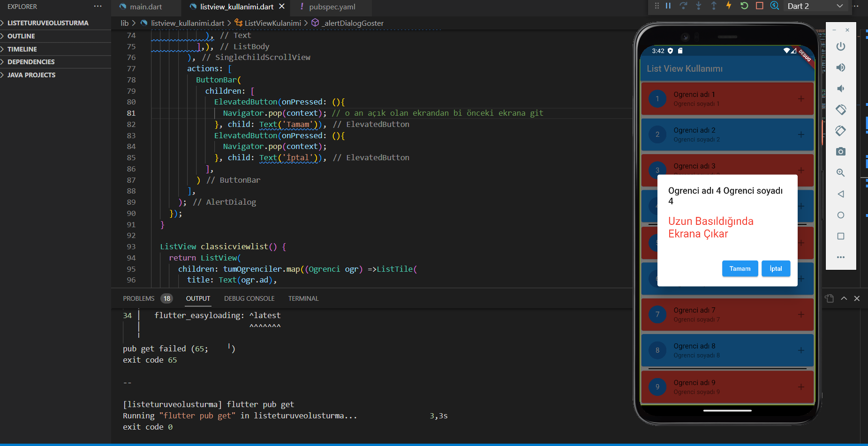The image size is (868, 446).
Task: Maximize the bottom panel chevron
Action: point(844,298)
